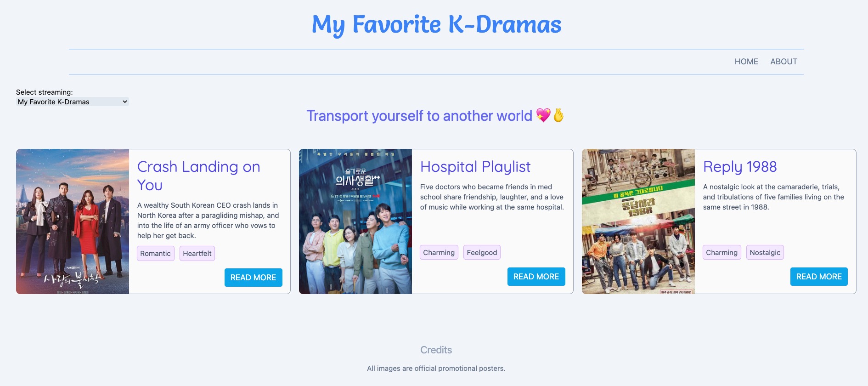Select the Romantic tag
The height and width of the screenshot is (386, 868).
click(155, 254)
